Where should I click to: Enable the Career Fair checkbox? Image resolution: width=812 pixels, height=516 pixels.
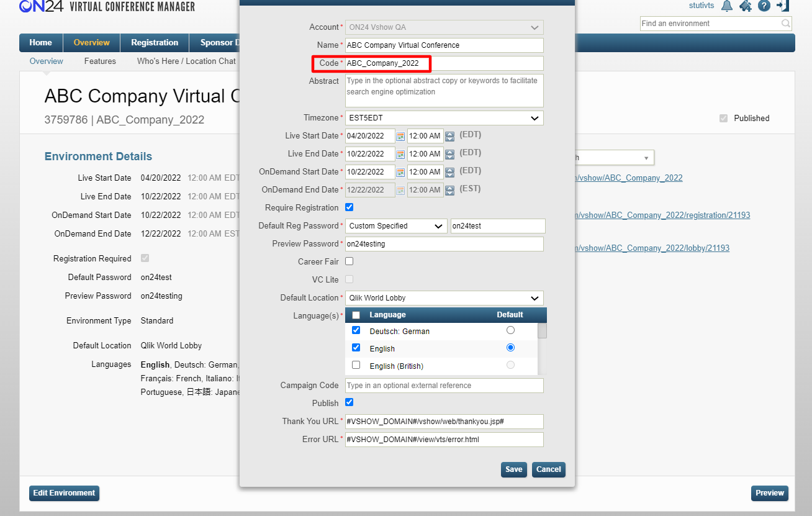(350, 261)
